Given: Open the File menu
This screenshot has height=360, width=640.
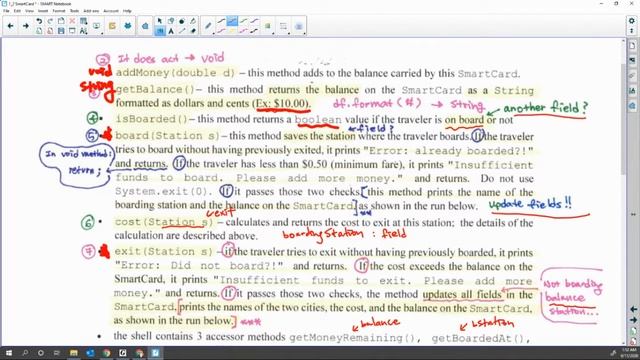Looking at the screenshot, I should pyautogui.click(x=7, y=11).
